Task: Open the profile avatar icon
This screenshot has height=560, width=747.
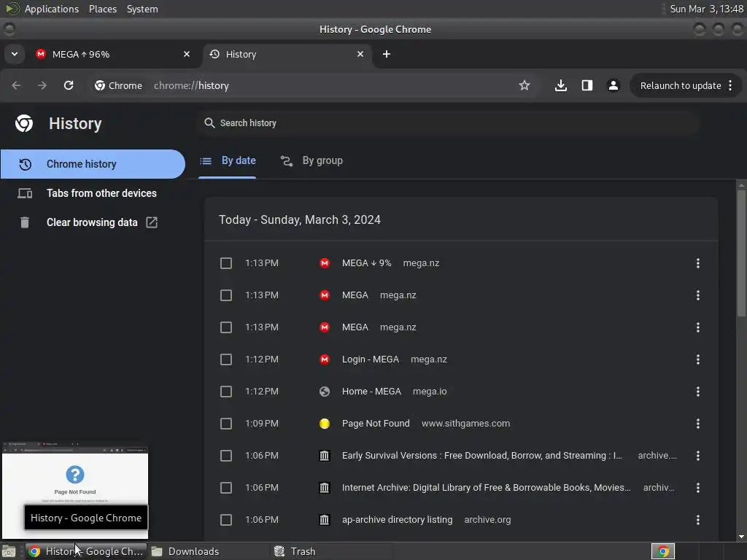Action: [x=613, y=85]
